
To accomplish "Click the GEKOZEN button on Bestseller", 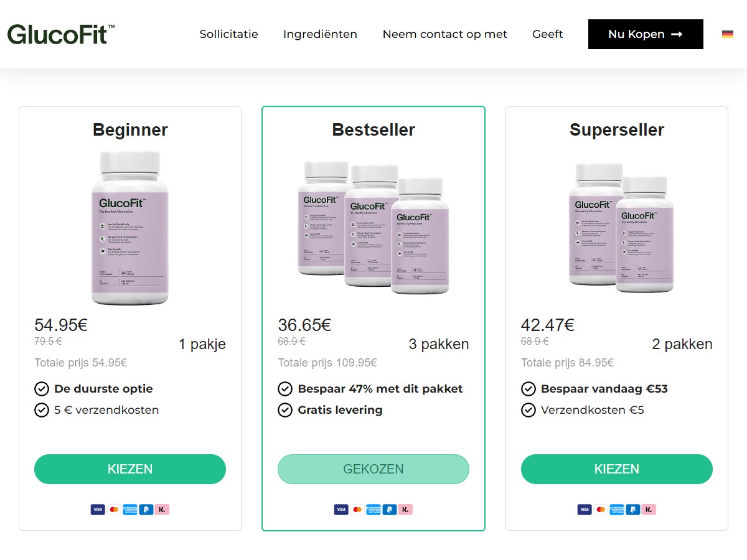I will pyautogui.click(x=374, y=469).
